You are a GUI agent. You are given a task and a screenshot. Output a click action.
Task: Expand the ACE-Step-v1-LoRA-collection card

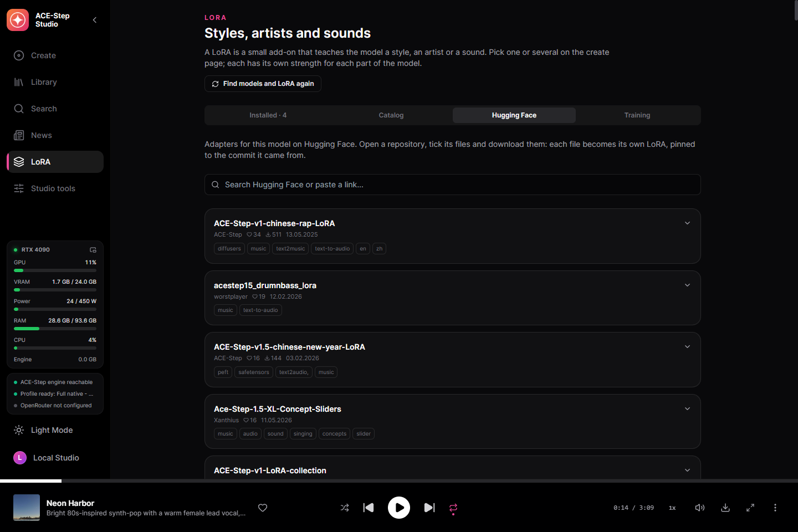(687, 470)
